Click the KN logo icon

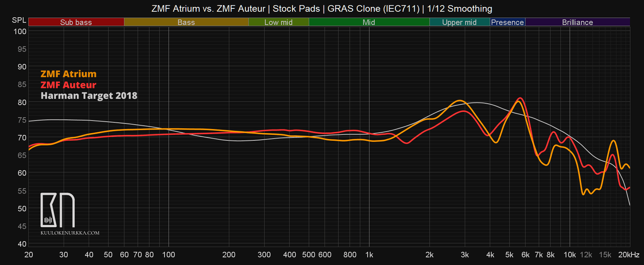(x=58, y=210)
